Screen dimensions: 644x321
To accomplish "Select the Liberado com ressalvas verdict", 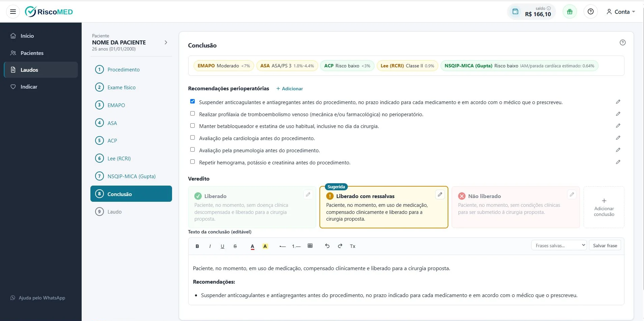I will click(384, 207).
